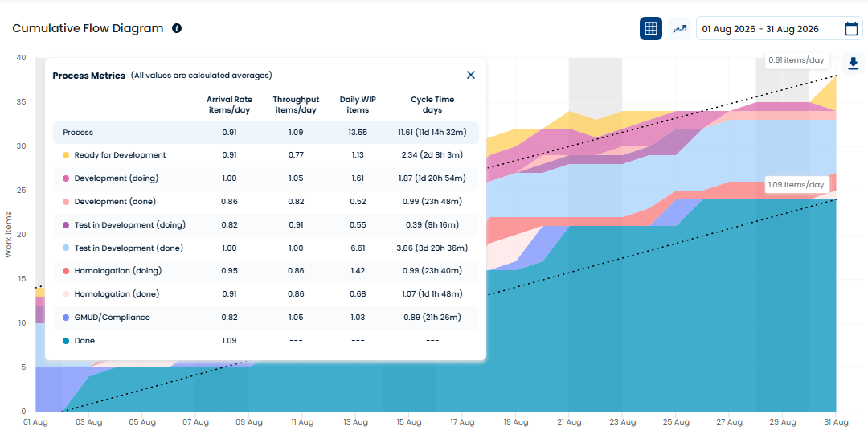Click the Process daily WIP value 13.55
The width and height of the screenshot is (868, 439).
click(x=358, y=133)
